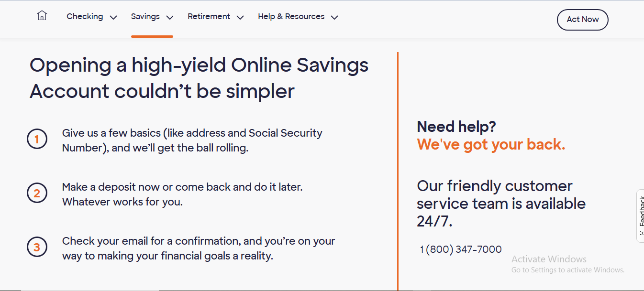Click the 1 (800) 347-7000 phone link
This screenshot has height=291, width=644.
coord(460,249)
